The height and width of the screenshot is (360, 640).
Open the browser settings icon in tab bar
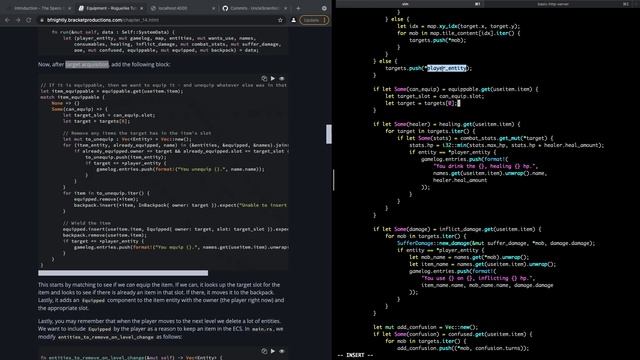coord(324,8)
